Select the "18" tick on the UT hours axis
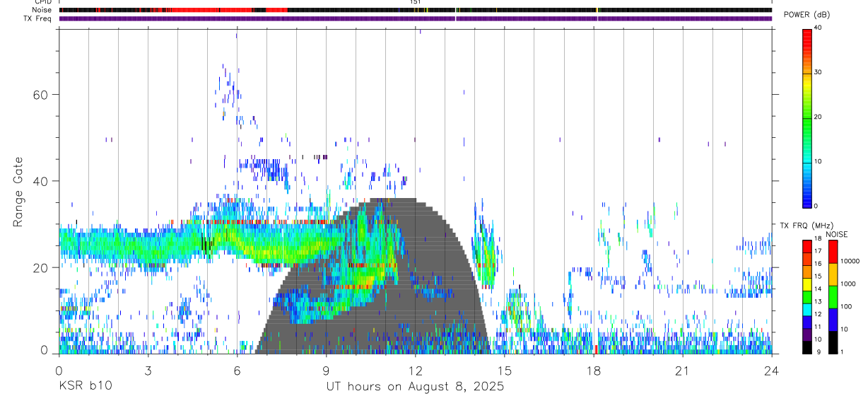 pyautogui.click(x=593, y=371)
